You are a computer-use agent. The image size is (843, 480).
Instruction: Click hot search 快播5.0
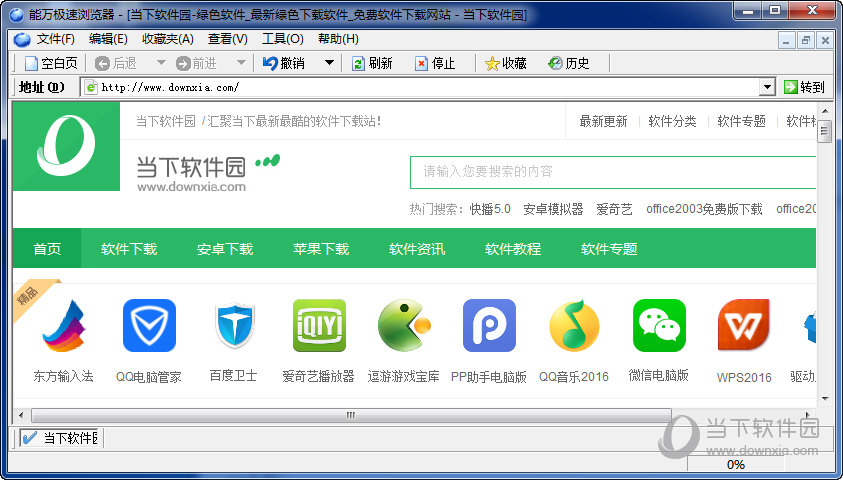tap(490, 209)
